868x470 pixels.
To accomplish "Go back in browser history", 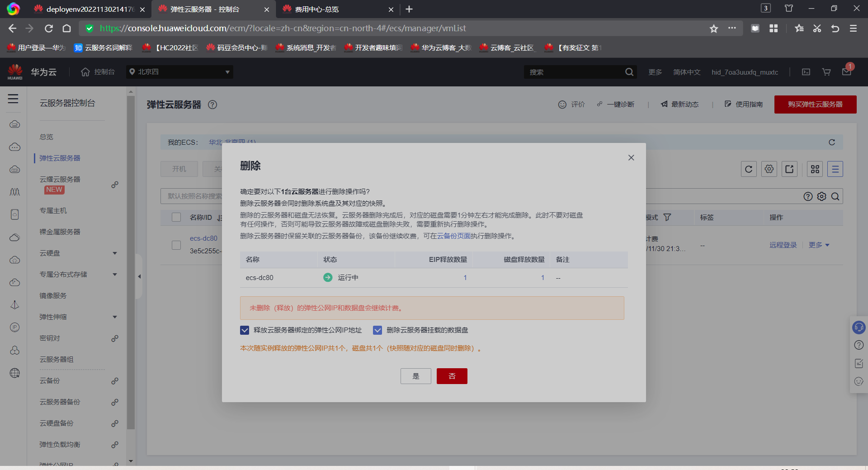I will [12, 28].
